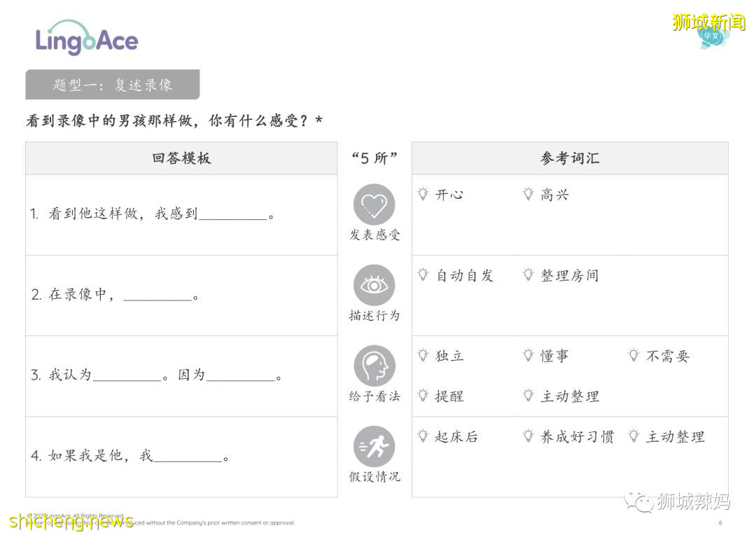Select the lightbulb icon next to 自动自发
The width and height of the screenshot is (756, 535).
(x=423, y=275)
